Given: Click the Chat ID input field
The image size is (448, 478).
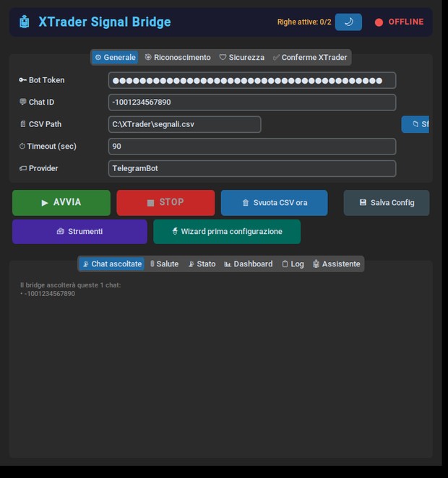Looking at the screenshot, I should 252,102.
